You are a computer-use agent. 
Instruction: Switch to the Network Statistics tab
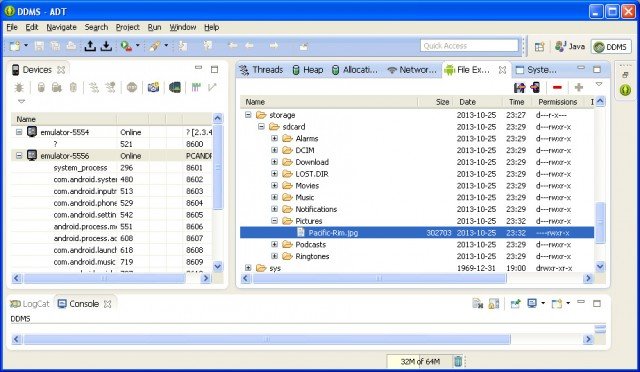click(412, 70)
